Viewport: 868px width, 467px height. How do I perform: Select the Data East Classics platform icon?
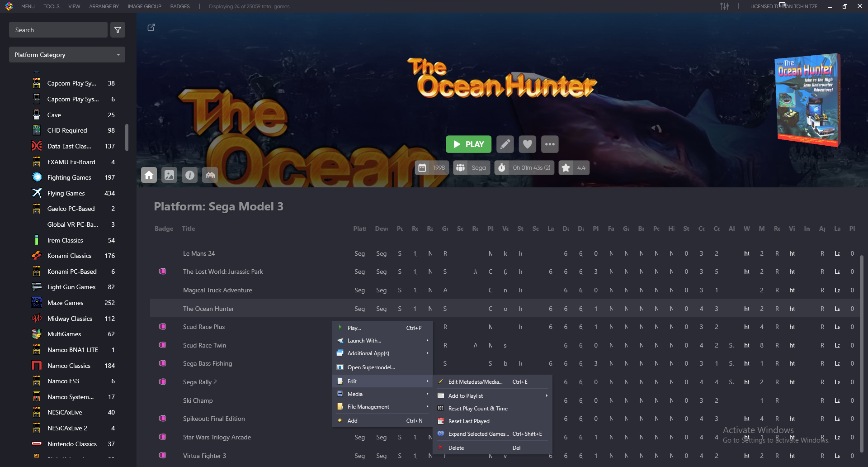37,146
